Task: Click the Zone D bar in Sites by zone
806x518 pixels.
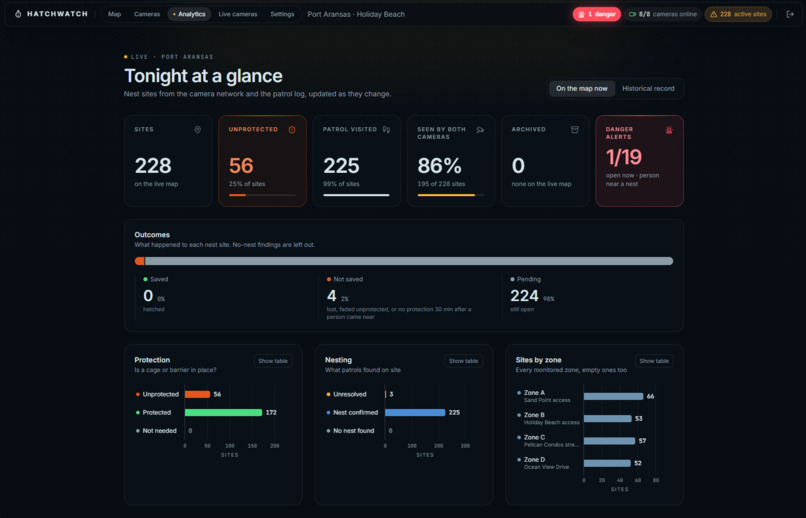Action: pos(607,464)
